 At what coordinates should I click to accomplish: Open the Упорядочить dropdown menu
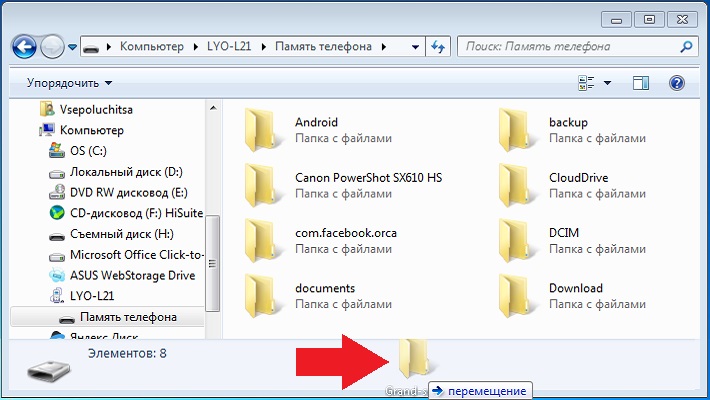pos(69,83)
